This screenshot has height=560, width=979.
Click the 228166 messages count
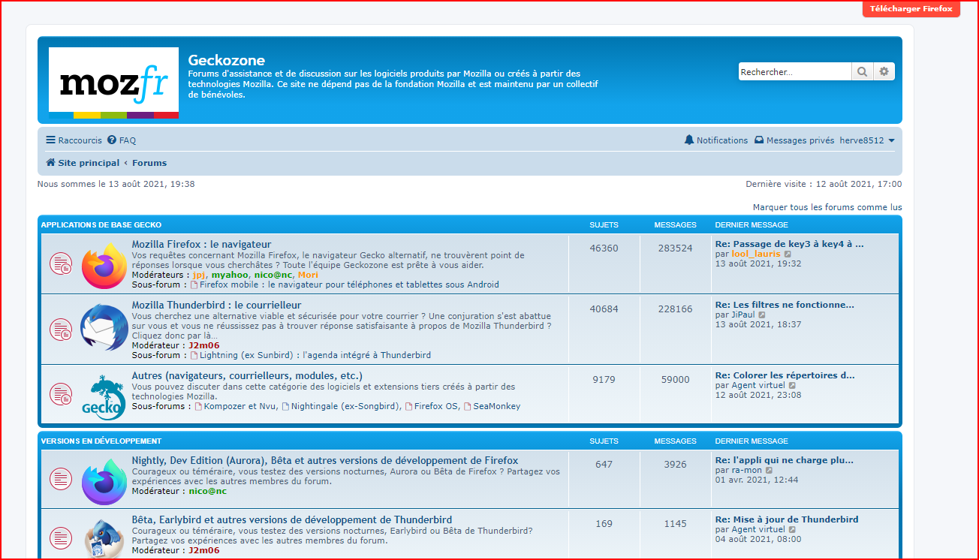click(x=675, y=309)
